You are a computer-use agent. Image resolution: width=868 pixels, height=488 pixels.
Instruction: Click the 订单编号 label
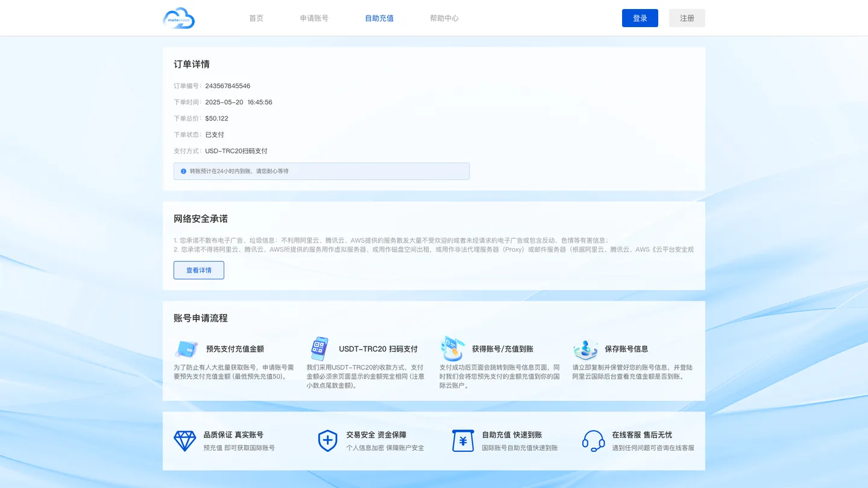pyautogui.click(x=187, y=86)
